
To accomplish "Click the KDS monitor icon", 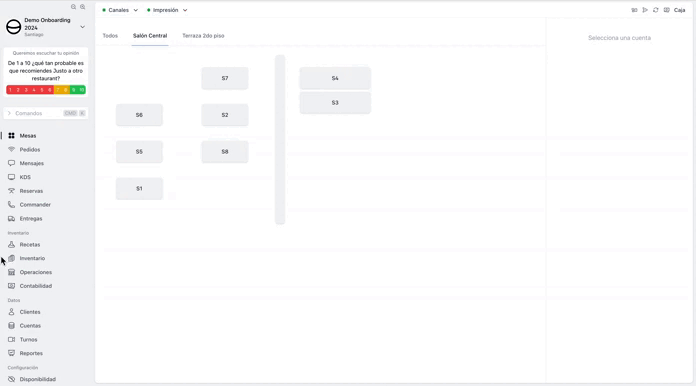I will [x=12, y=177].
